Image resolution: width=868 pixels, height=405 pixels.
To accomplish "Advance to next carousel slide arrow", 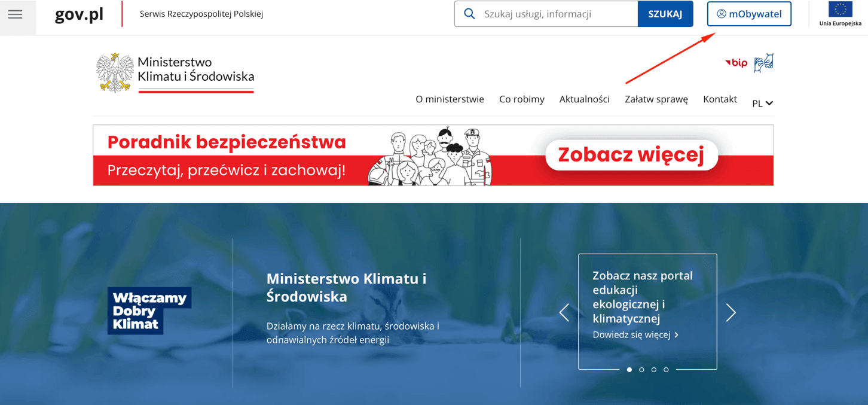I will (x=731, y=312).
